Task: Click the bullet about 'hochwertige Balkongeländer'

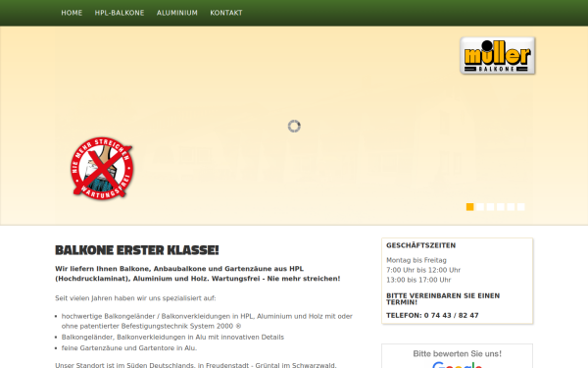Action: click(207, 321)
